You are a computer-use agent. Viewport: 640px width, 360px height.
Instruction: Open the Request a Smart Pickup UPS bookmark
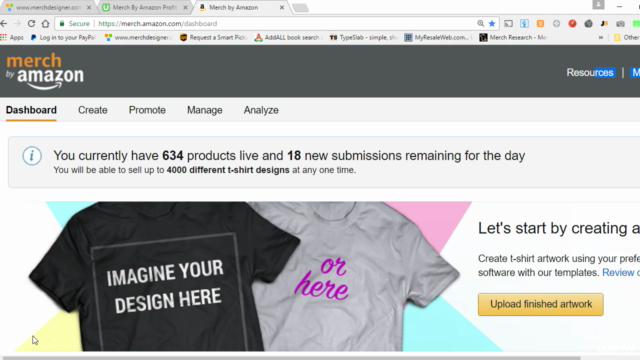pos(213,38)
